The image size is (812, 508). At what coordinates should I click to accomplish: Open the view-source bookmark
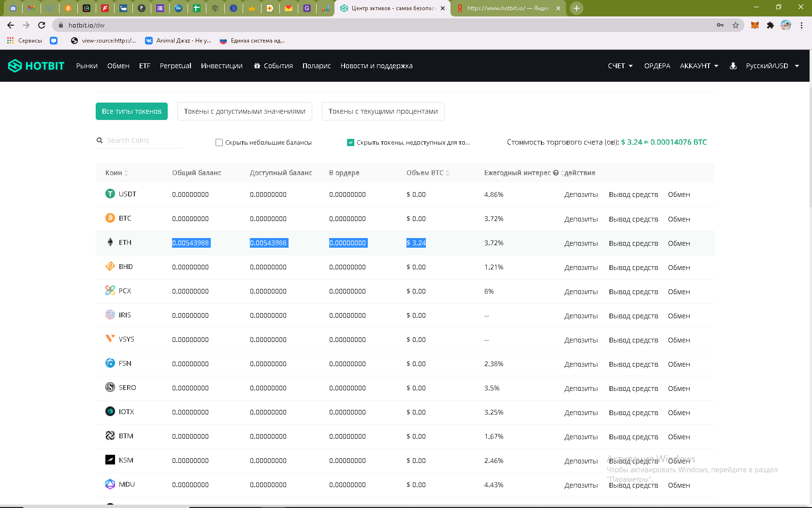(103, 41)
